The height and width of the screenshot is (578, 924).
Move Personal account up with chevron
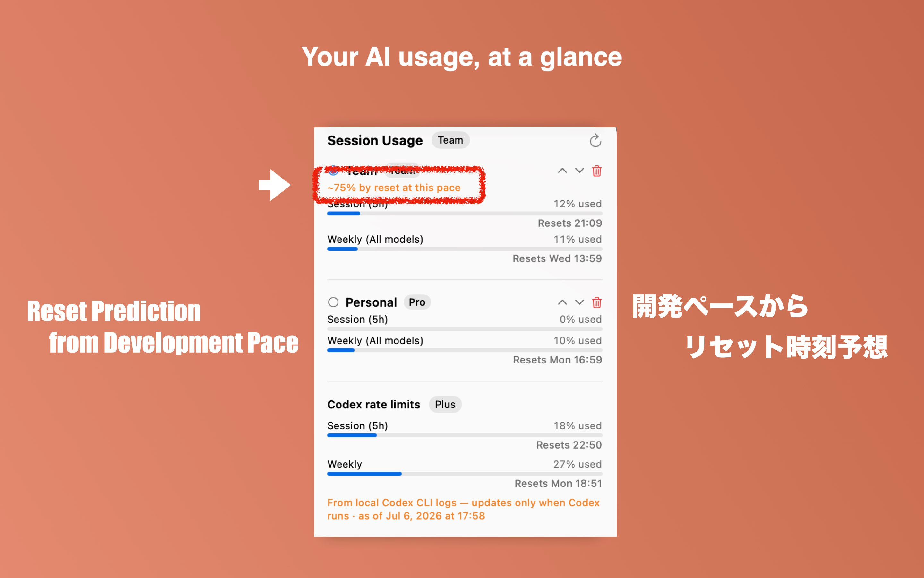click(x=562, y=302)
